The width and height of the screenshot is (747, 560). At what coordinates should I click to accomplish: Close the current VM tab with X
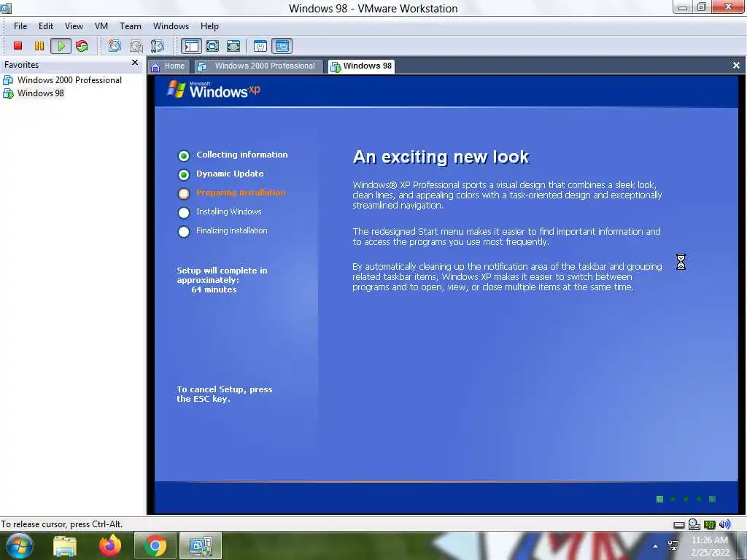click(736, 66)
